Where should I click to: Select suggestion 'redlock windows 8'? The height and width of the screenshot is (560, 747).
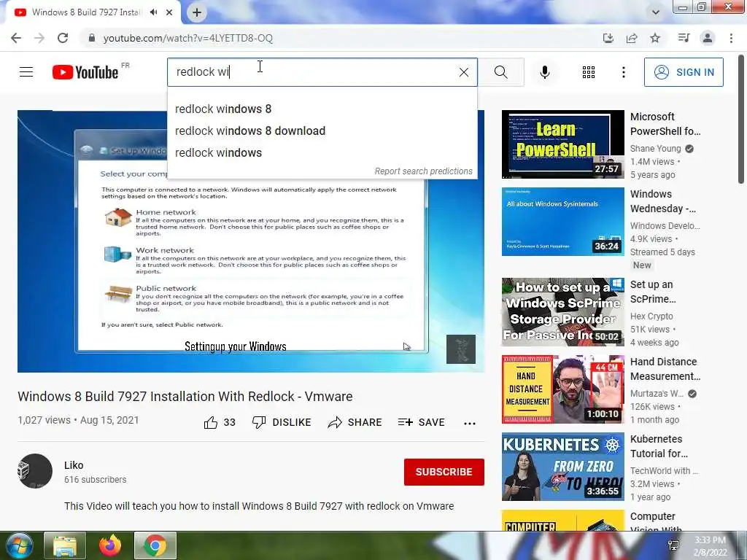[x=322, y=109]
